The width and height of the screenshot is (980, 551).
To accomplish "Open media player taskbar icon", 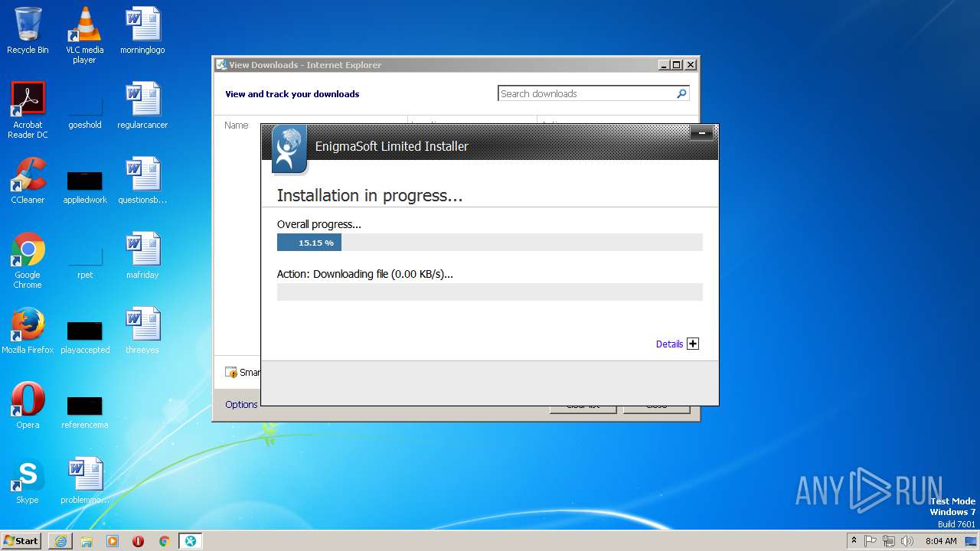I will click(x=113, y=541).
